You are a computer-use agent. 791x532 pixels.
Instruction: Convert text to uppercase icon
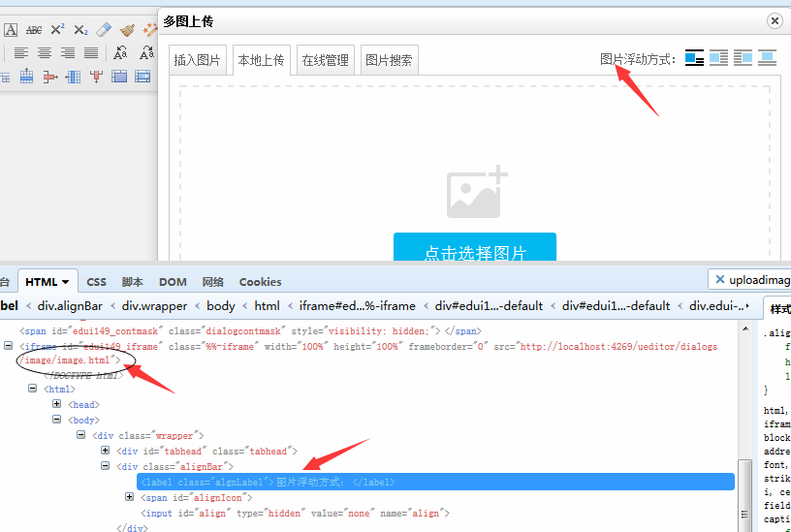pyautogui.click(x=120, y=52)
